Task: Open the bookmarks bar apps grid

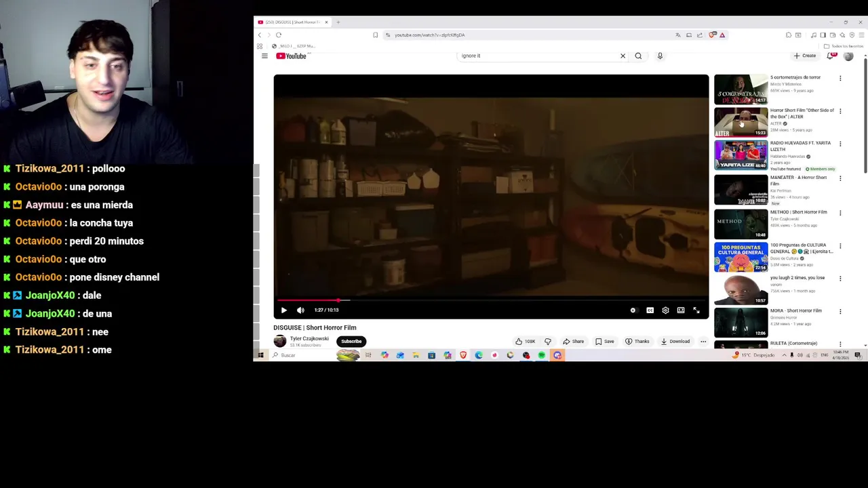Action: pos(260,46)
